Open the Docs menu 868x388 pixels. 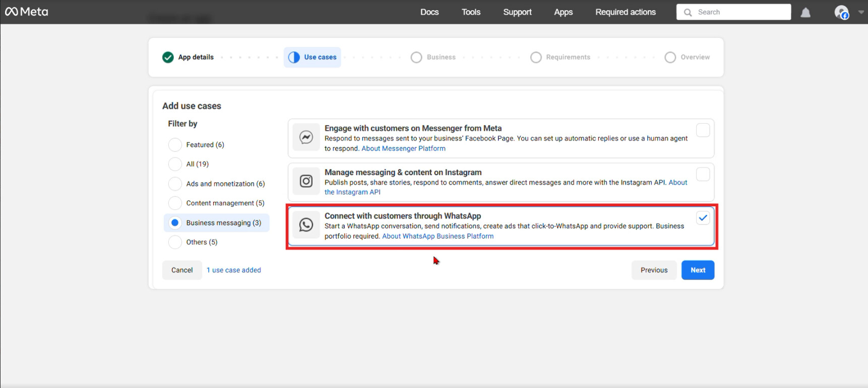pyautogui.click(x=429, y=12)
